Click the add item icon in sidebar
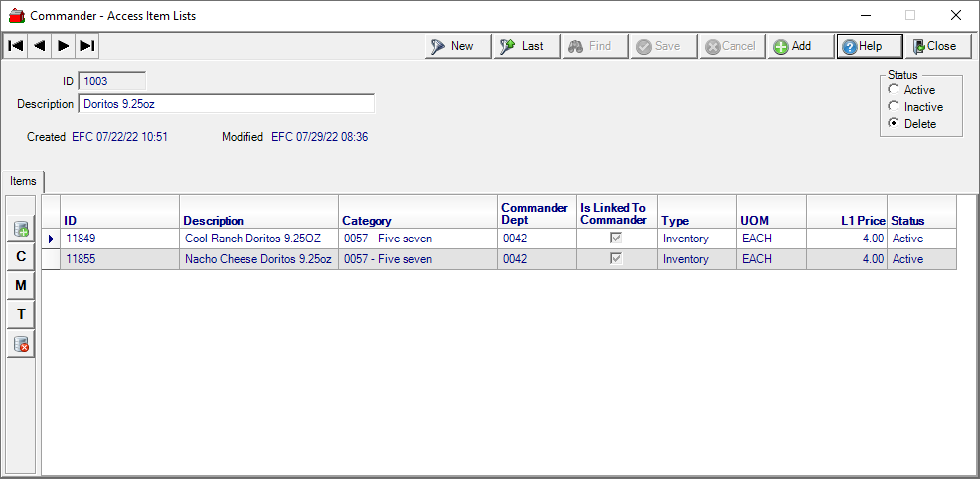This screenshot has height=479, width=980. tap(21, 229)
